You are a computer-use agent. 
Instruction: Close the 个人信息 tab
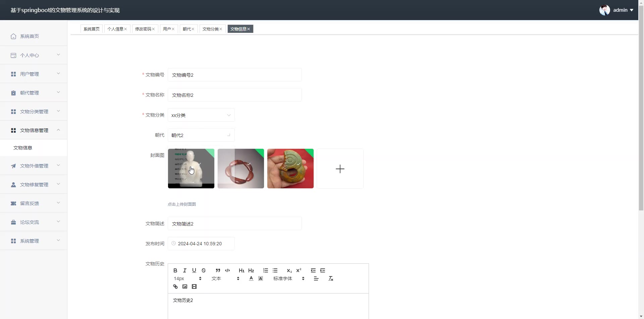(125, 29)
